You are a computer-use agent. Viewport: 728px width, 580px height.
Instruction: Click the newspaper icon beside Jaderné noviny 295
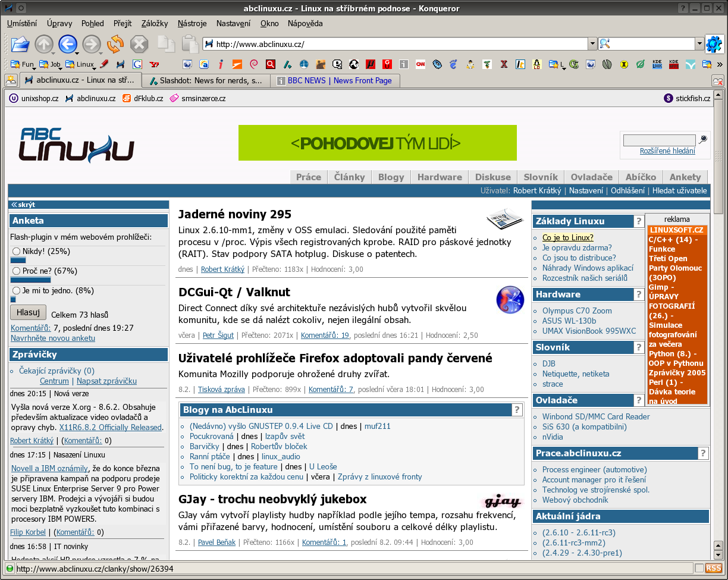[x=504, y=218]
